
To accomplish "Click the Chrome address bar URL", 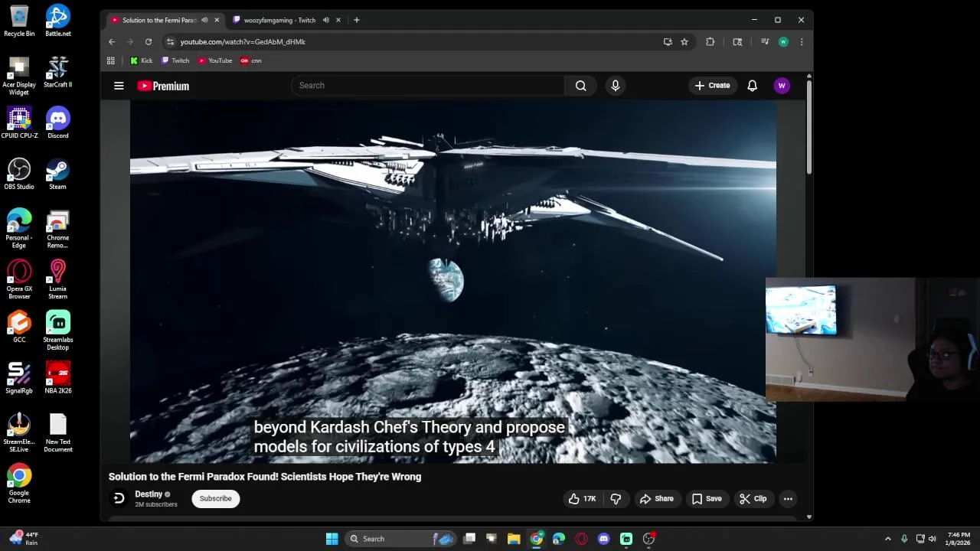I will click(x=243, y=42).
